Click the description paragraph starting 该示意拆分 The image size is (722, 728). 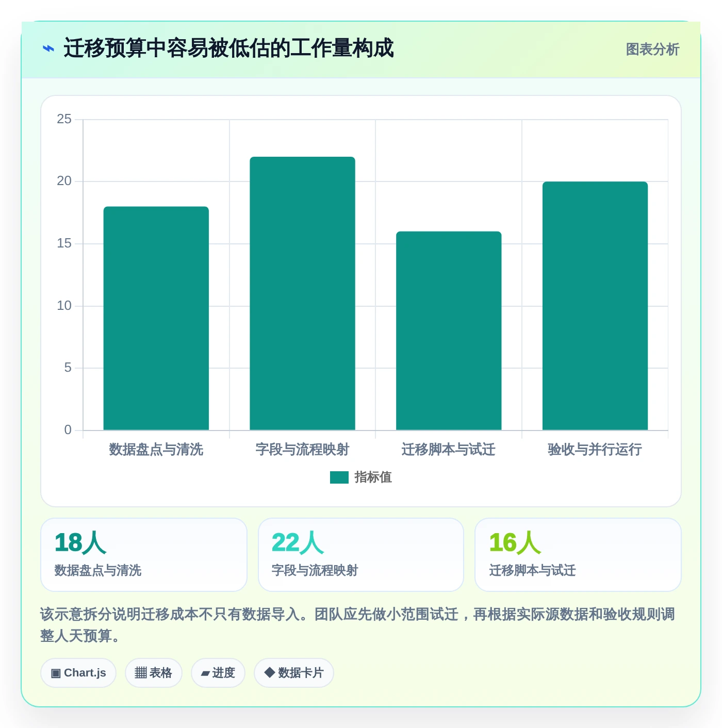(x=358, y=625)
